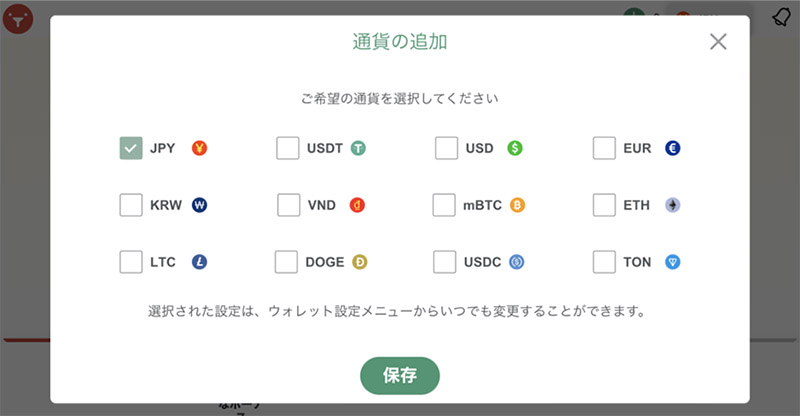The image size is (800, 416).
Task: Click the green Tether USDT icon
Action: coord(357,149)
